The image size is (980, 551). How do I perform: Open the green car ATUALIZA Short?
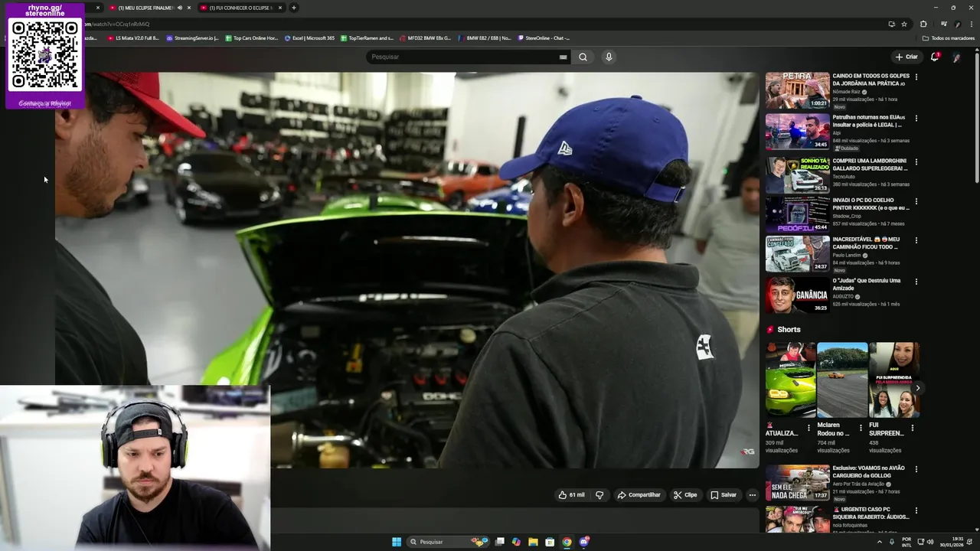pyautogui.click(x=790, y=380)
